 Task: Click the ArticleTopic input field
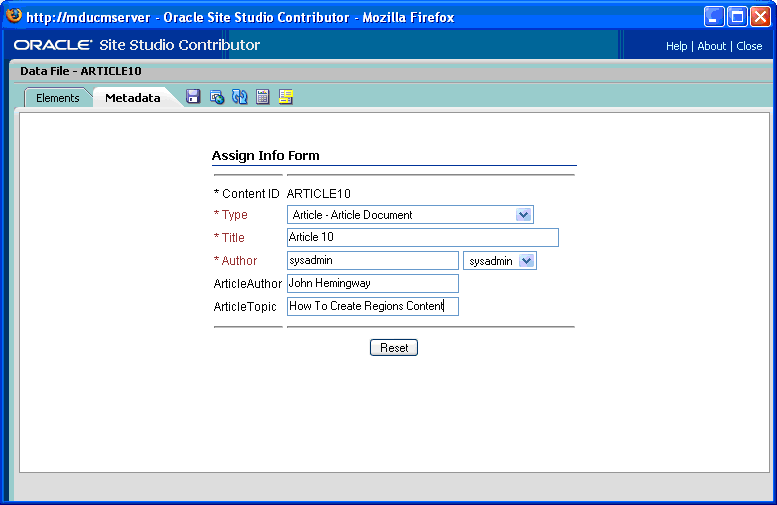373,306
